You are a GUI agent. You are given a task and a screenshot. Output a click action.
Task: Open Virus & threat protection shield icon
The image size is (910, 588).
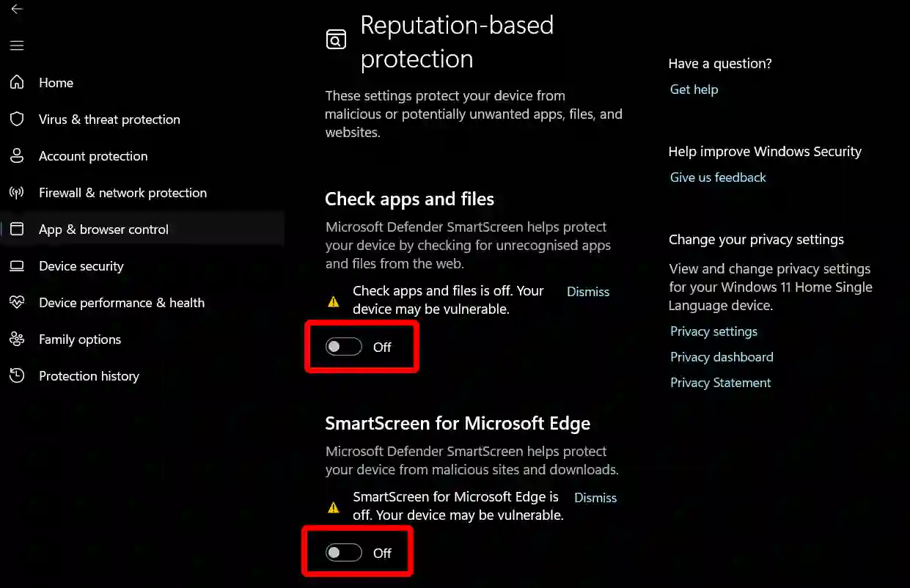(16, 119)
